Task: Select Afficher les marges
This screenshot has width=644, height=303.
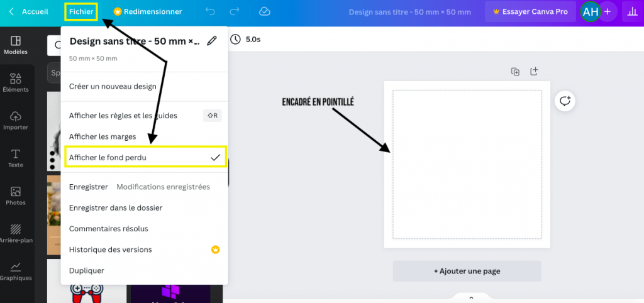Action: coord(144,136)
